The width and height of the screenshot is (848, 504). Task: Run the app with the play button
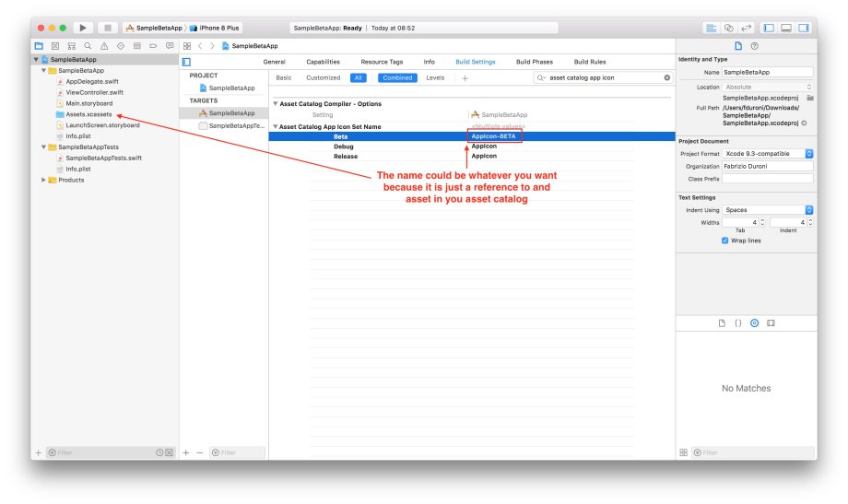click(x=83, y=28)
